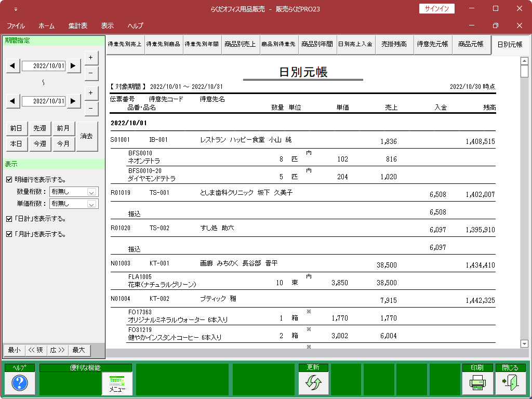Open the quick access toolbar dropdown in title bar
This screenshot has height=399, width=532.
click(x=16, y=9)
